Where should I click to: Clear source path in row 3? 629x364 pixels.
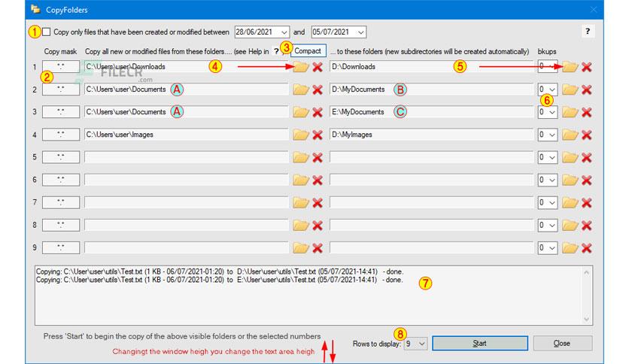318,112
